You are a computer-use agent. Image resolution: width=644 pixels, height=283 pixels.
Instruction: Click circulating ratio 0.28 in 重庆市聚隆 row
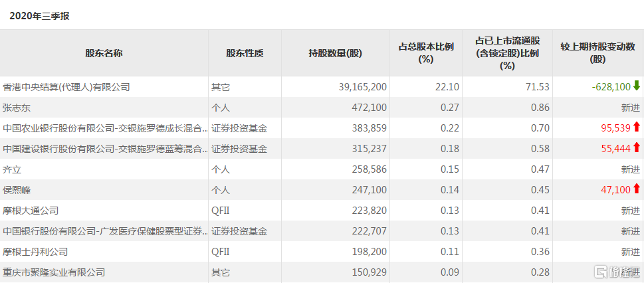tap(541, 272)
